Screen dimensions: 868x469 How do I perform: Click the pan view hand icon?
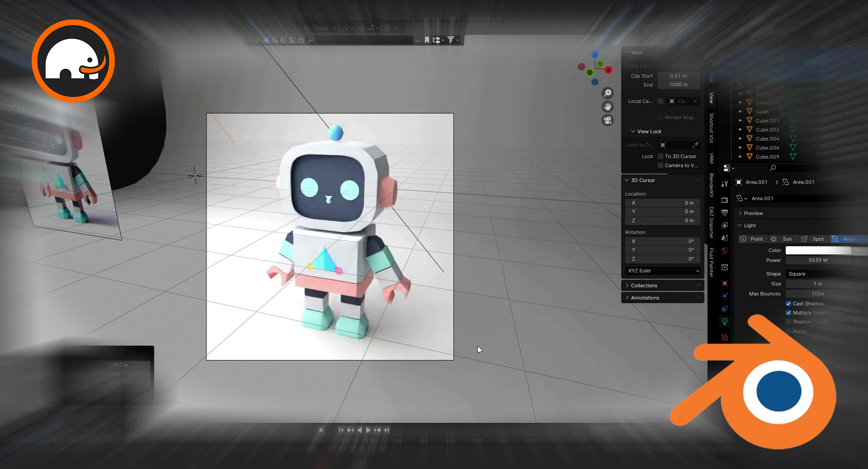[x=608, y=107]
